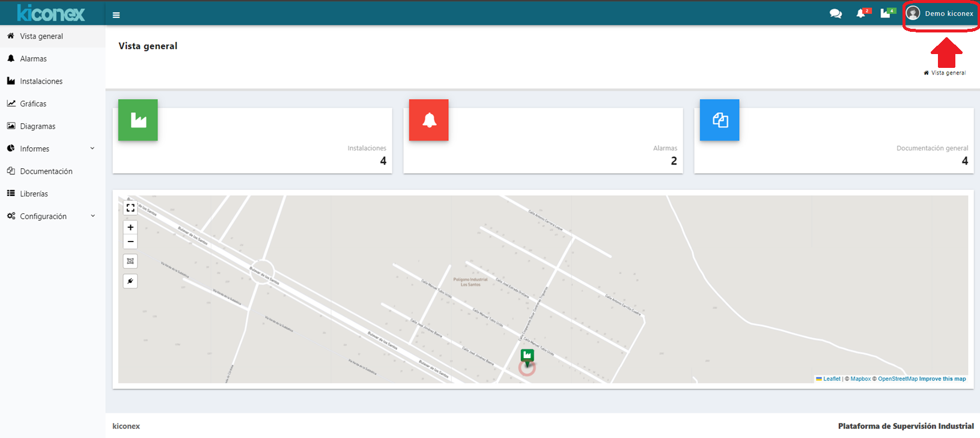This screenshot has width=980, height=438.
Task: Select the green installation marker on map
Action: [527, 356]
